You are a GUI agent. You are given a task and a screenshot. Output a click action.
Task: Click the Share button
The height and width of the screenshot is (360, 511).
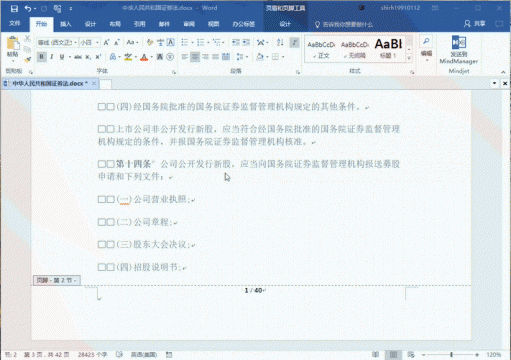point(475,24)
